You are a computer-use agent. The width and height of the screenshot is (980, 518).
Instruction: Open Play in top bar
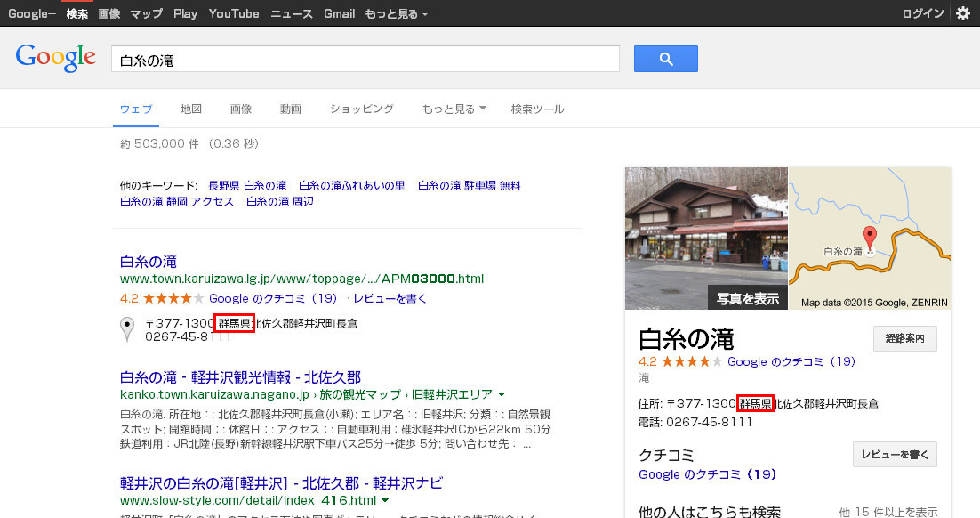click(x=185, y=13)
